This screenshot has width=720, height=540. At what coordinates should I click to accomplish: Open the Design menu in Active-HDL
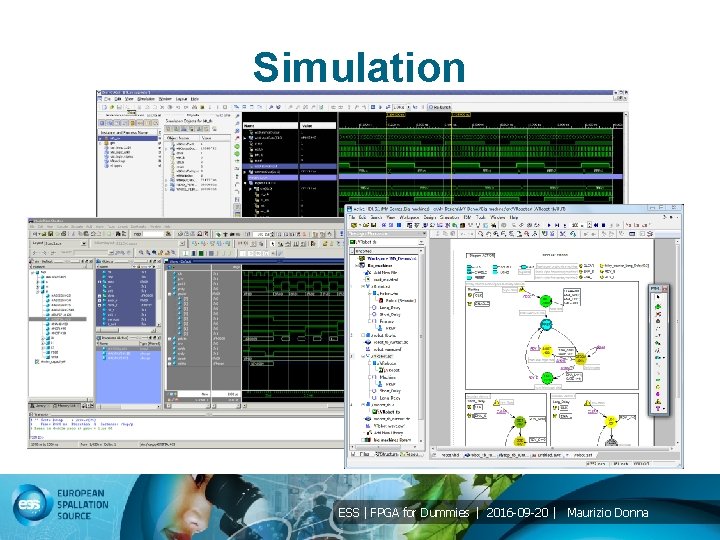coord(429,217)
